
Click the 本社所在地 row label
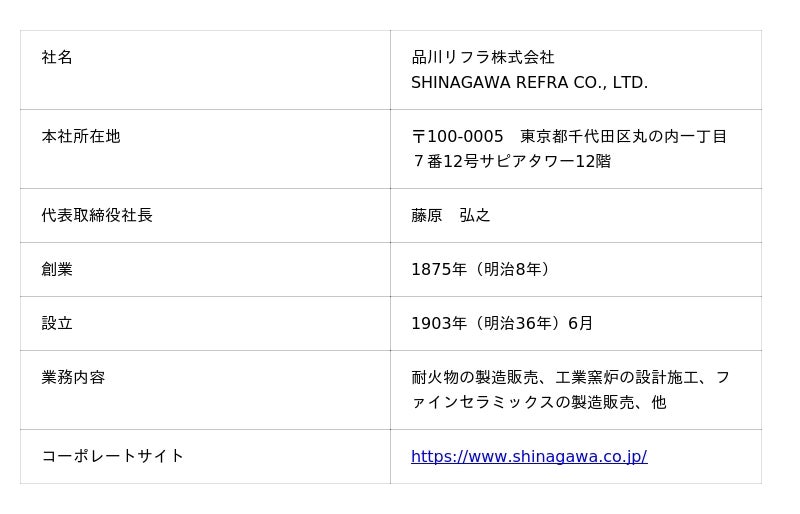[x=80, y=137]
